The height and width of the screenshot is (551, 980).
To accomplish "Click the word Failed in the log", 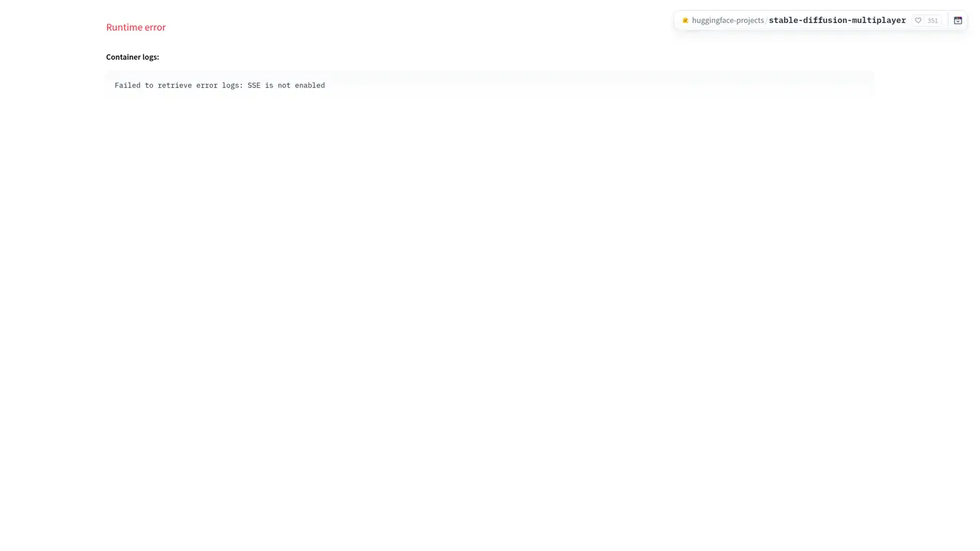I will (127, 86).
